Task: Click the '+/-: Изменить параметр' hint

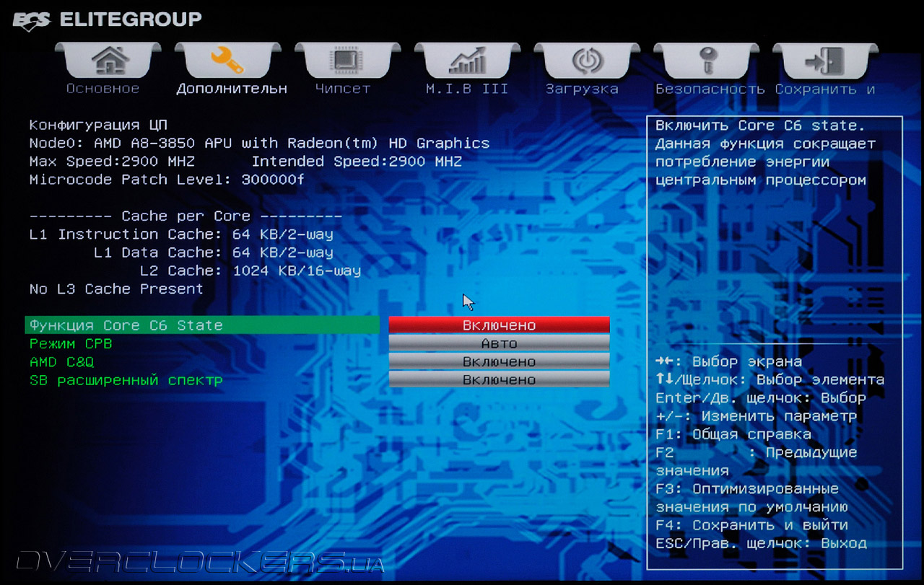Action: pyautogui.click(x=756, y=416)
